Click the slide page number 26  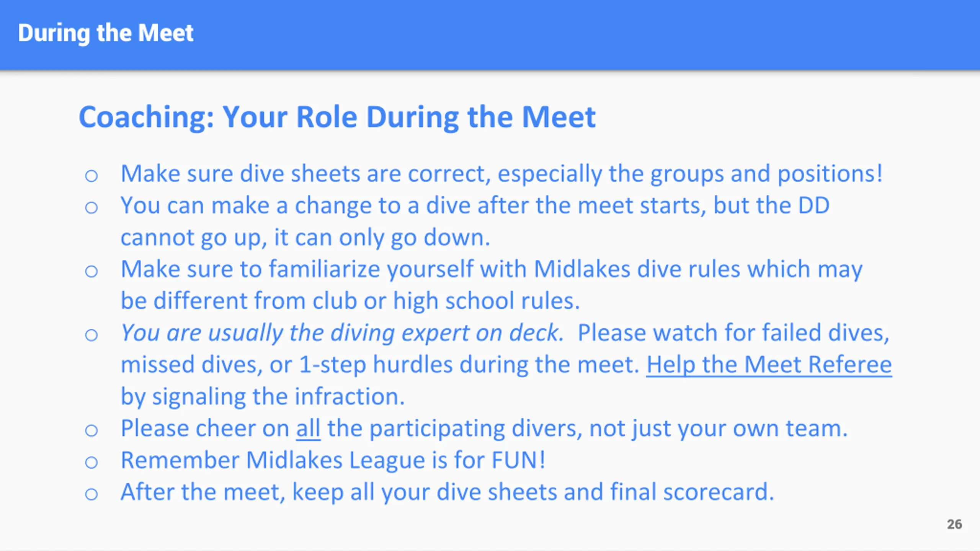pyautogui.click(x=954, y=524)
